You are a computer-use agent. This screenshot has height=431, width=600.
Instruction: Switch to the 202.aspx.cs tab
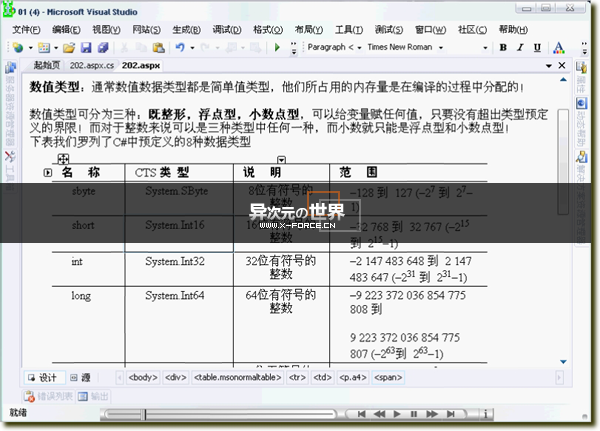[92, 65]
